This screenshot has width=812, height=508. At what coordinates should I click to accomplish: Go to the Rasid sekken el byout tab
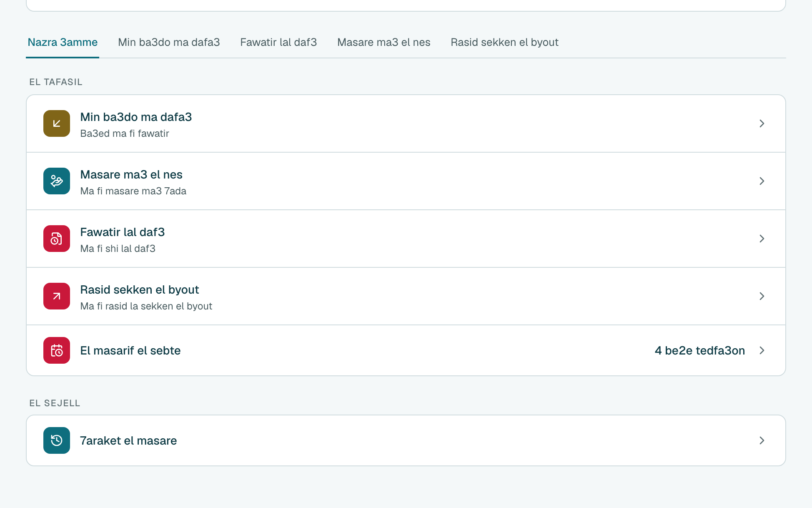pos(504,42)
